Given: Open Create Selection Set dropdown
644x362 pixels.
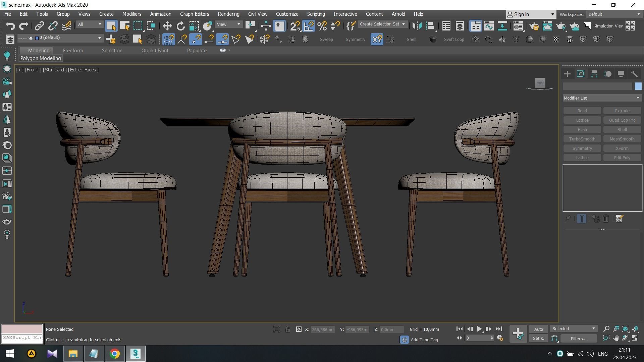Looking at the screenshot, I should pyautogui.click(x=382, y=24).
